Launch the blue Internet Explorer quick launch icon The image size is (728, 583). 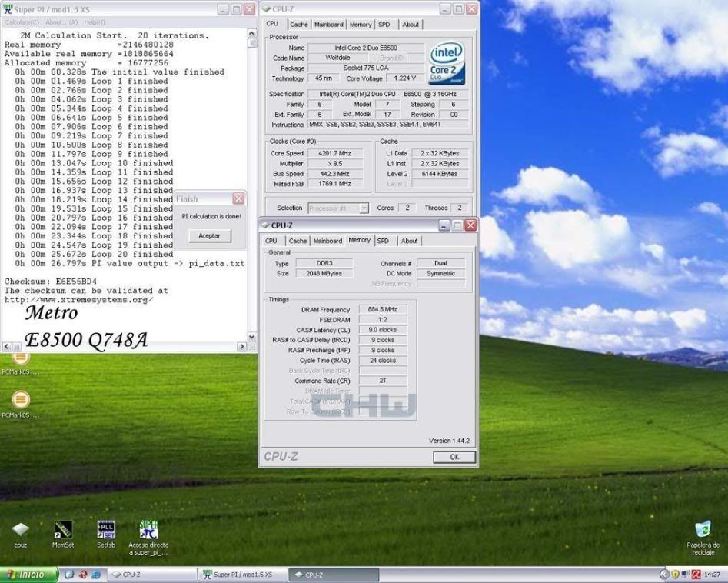(96, 575)
